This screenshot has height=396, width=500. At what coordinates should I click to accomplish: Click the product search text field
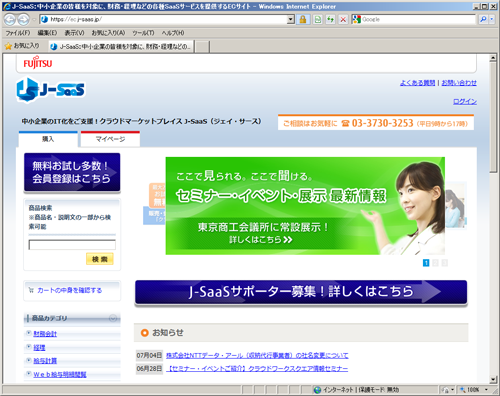pos(72,245)
